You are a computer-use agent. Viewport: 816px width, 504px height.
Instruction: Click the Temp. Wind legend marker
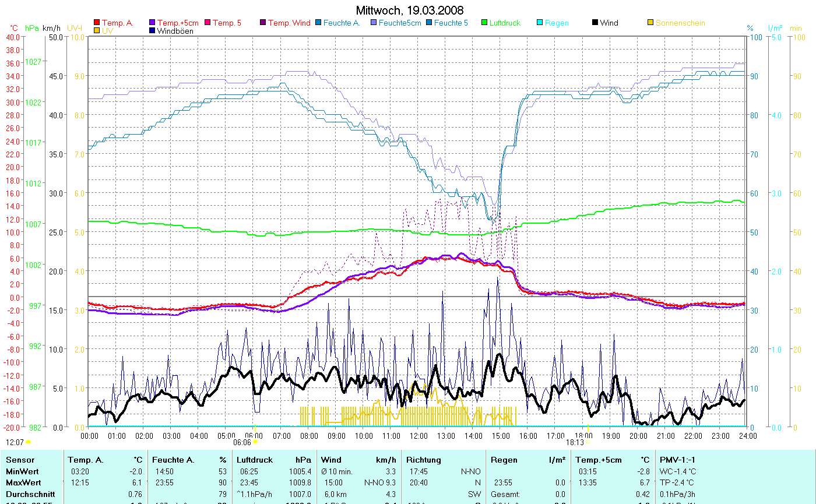262,23
